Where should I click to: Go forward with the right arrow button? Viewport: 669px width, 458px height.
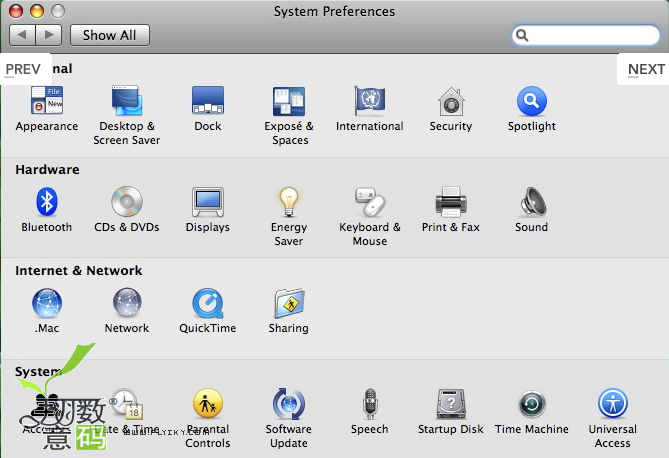[x=49, y=35]
